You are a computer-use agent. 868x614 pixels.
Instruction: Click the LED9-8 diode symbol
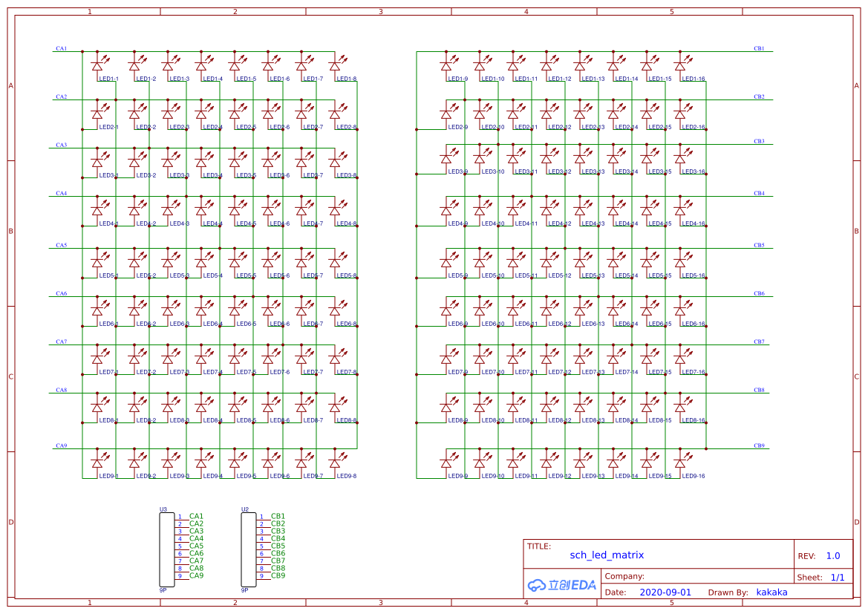[x=335, y=463]
